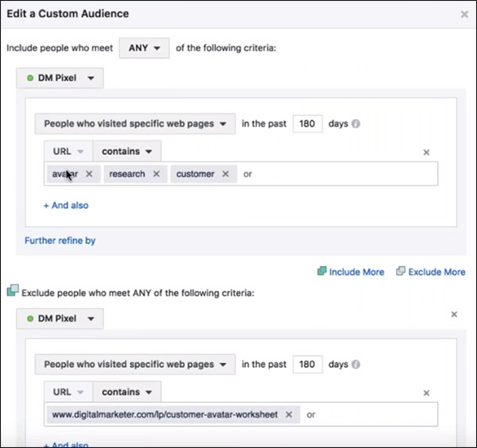Open the URL dropdown in the exclude section
477x448 pixels.
pos(68,392)
